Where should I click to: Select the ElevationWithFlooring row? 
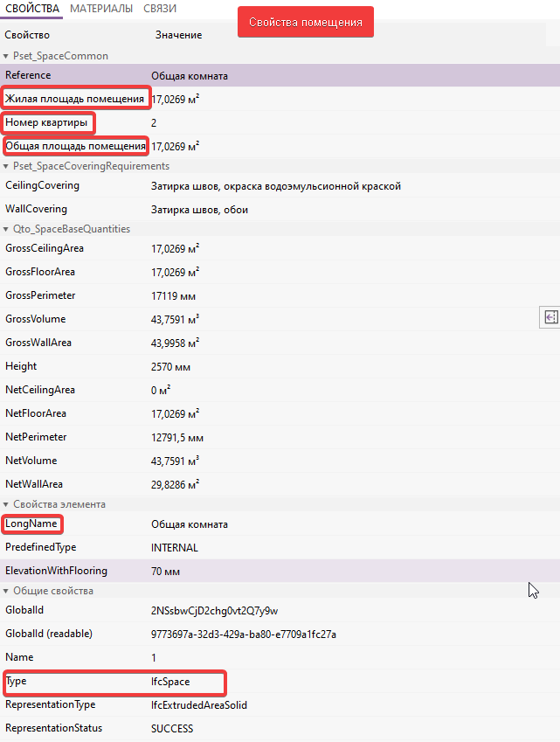pos(56,571)
